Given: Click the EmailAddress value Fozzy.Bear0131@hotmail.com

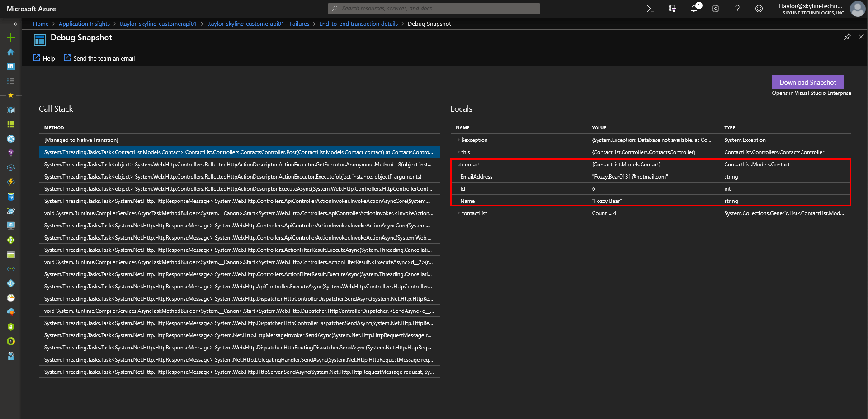Looking at the screenshot, I should (630, 177).
